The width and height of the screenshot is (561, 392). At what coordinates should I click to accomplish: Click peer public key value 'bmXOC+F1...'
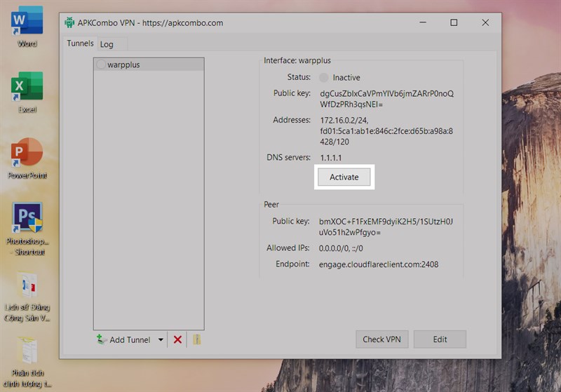point(386,227)
